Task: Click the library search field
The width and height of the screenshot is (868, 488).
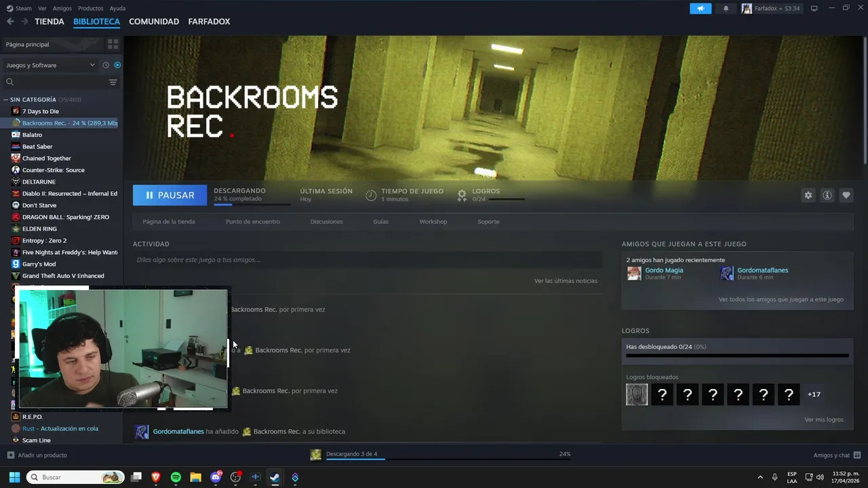Action: pos(56,82)
